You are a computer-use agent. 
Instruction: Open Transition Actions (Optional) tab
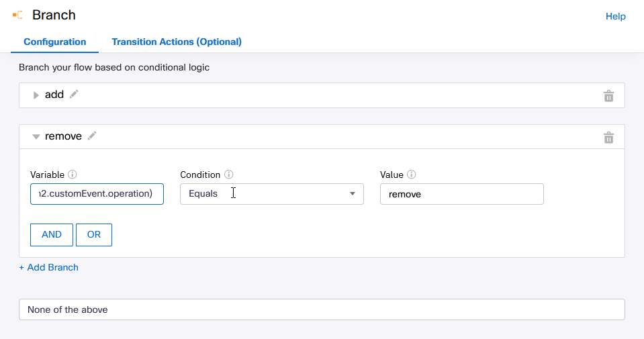pos(177,42)
